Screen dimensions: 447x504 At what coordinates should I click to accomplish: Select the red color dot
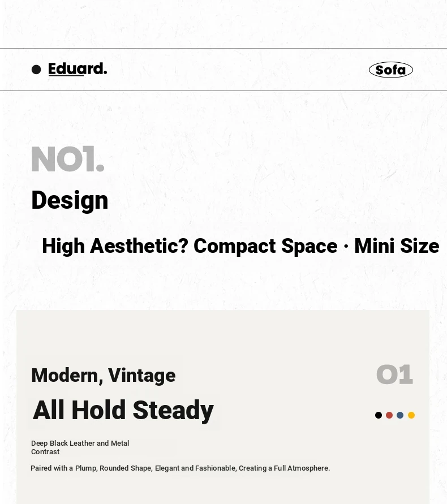[x=389, y=415]
